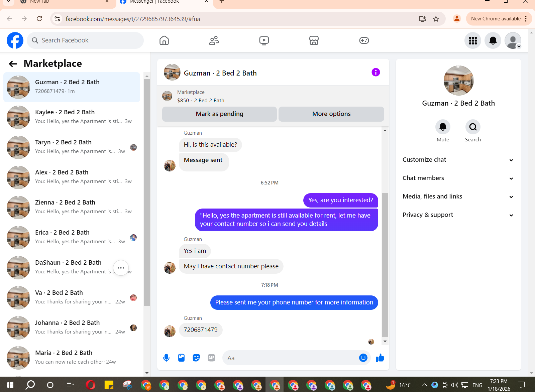Viewport: 535px width, 392px height.
Task: Open the Facebook notifications bell
Action: [x=493, y=40]
